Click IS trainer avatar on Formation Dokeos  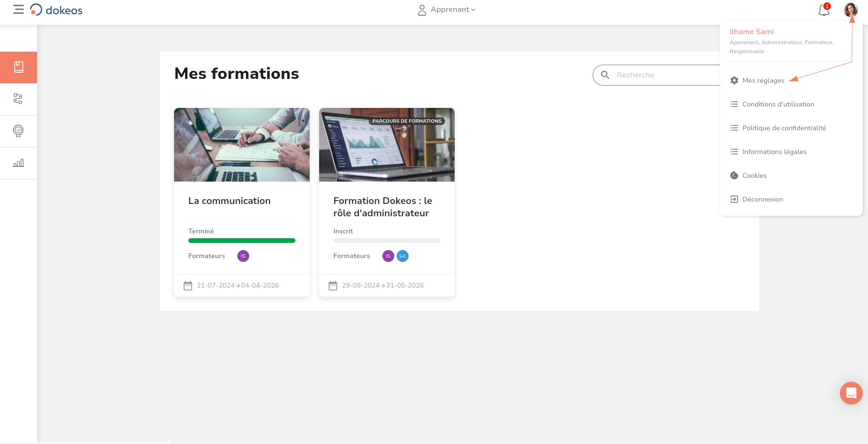(x=388, y=256)
